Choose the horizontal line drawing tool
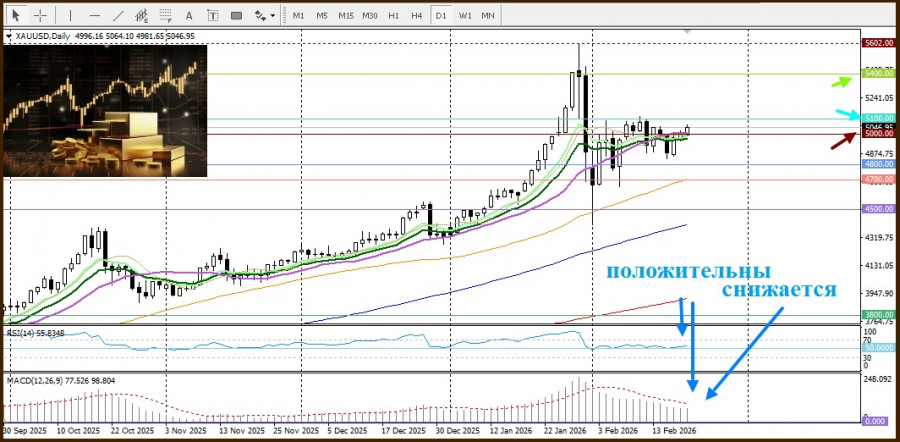Screen dimensions: 900x442 pos(94,15)
